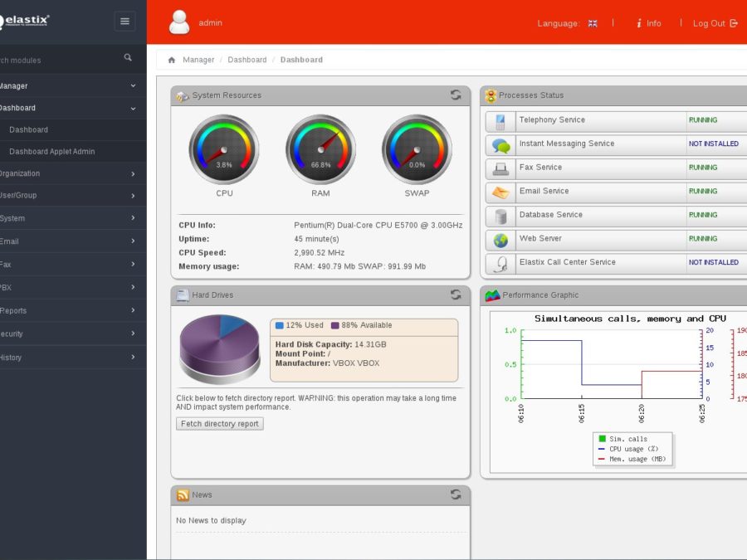Select the Language flag selector
The height and width of the screenshot is (560, 747).
tap(593, 23)
